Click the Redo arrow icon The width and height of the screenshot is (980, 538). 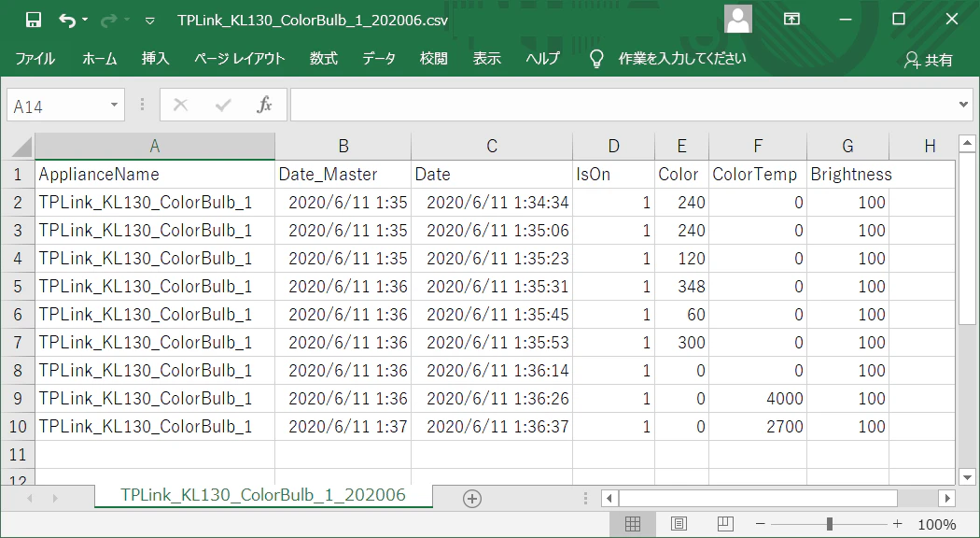[109, 20]
